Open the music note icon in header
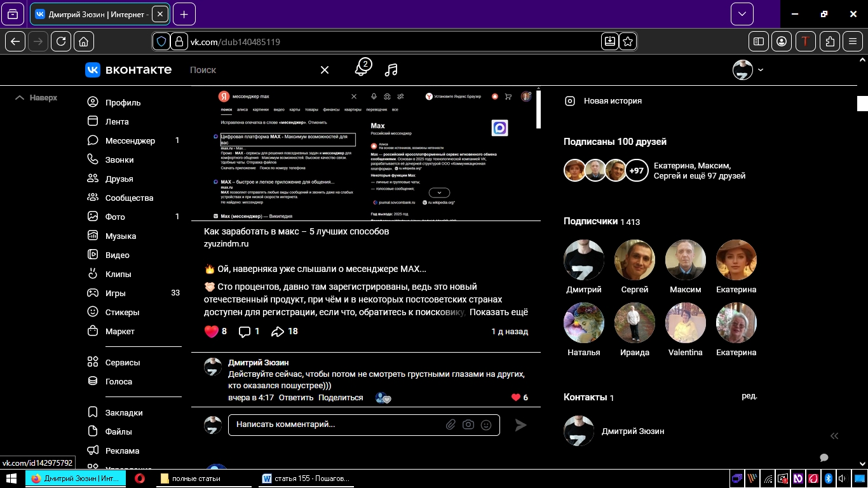Image resolution: width=868 pixels, height=488 pixels. pyautogui.click(x=391, y=70)
